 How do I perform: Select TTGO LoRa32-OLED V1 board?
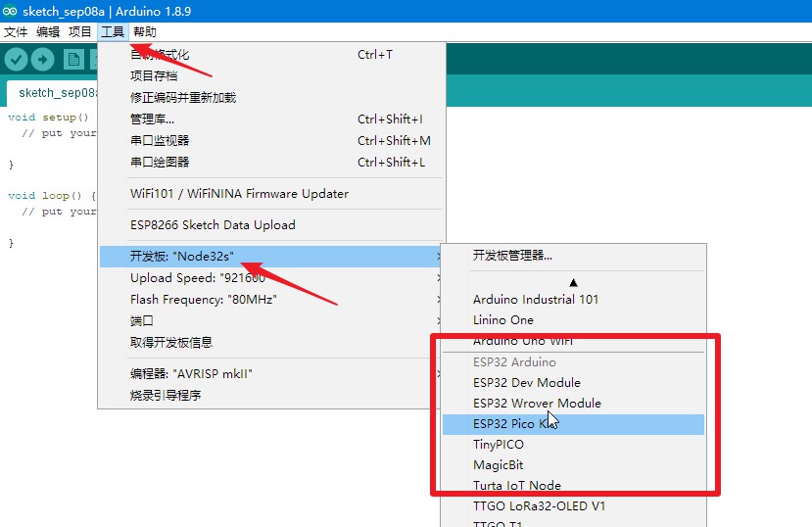(573, 506)
